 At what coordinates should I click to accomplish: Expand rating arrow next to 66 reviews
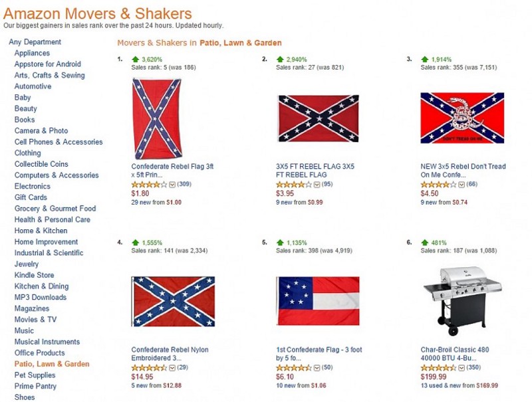point(462,184)
